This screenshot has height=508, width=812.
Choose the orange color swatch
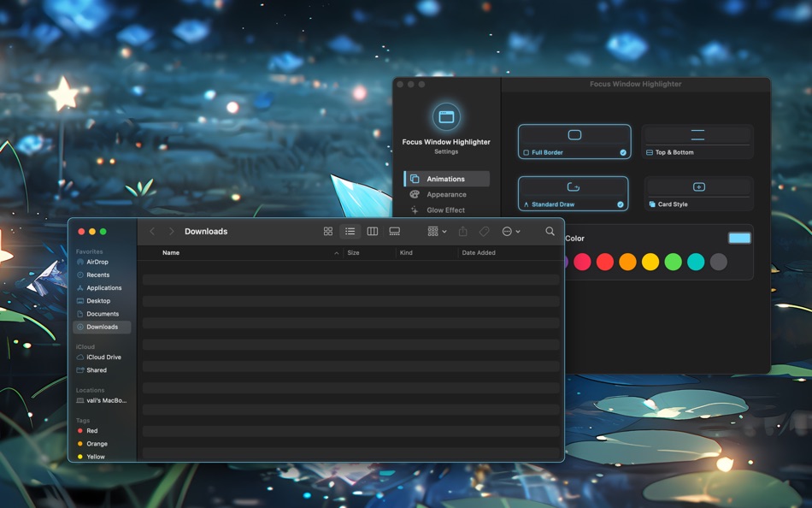tap(627, 262)
